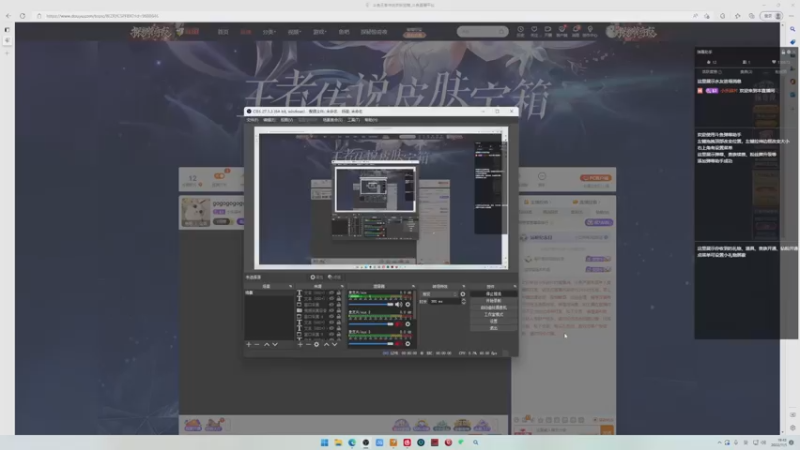Open OBS 编辑(E) menu
The height and width of the screenshot is (450, 800).
pos(269,120)
